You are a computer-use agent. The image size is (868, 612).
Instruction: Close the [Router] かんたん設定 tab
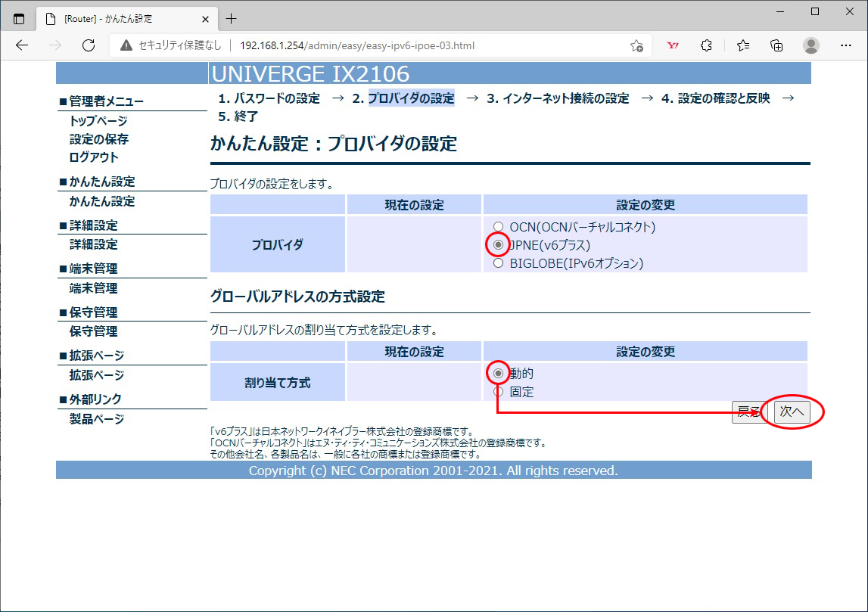tap(205, 19)
